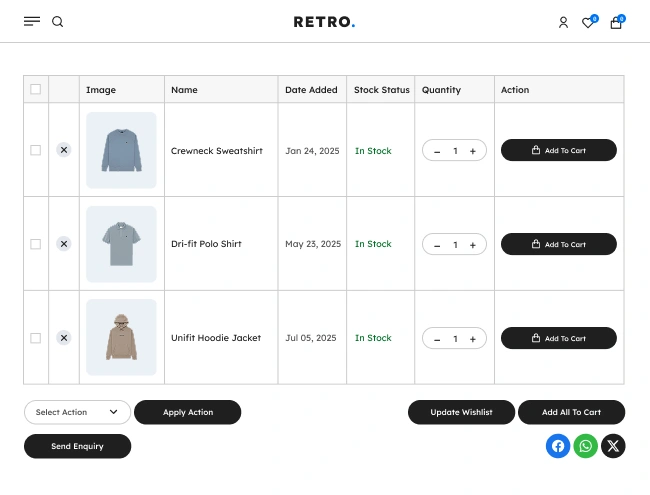Open the shopping bag cart icon

point(616,22)
